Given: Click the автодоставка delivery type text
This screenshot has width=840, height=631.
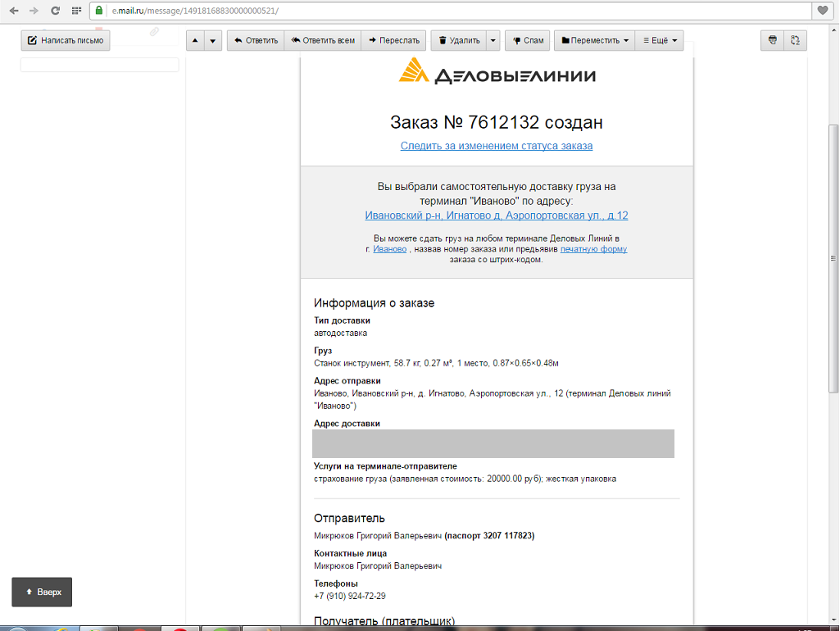Looking at the screenshot, I should coord(341,334).
